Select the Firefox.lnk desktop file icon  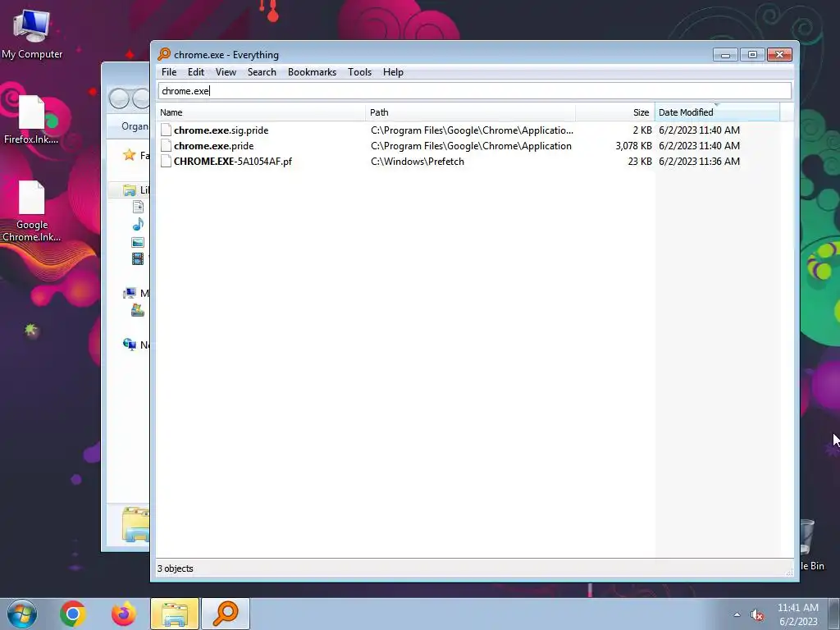31,120
